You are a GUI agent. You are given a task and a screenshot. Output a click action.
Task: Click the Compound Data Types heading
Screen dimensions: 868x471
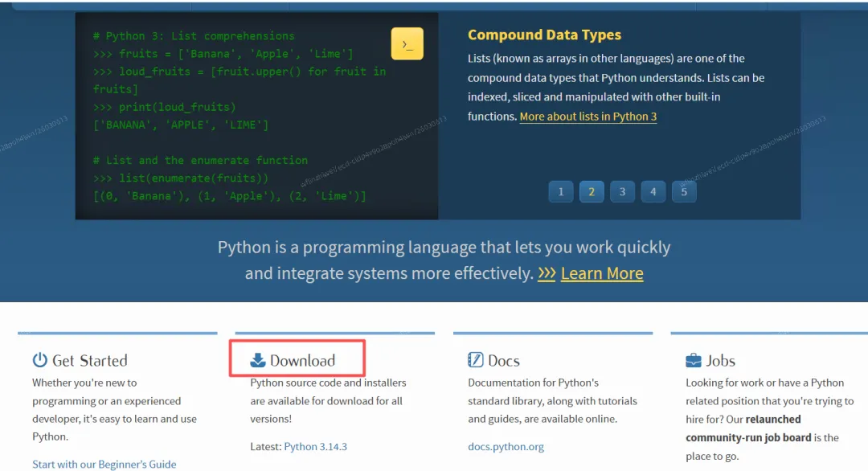[544, 35]
